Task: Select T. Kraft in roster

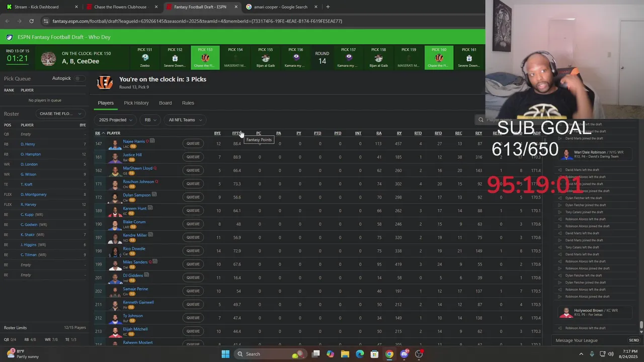Action: click(27, 185)
